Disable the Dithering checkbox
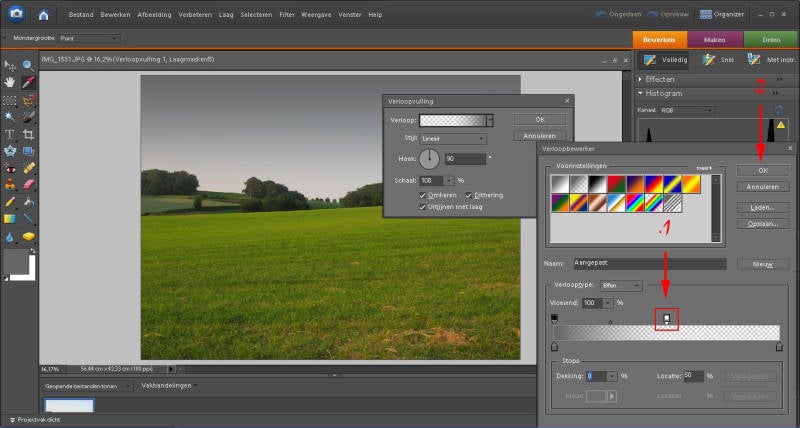Image resolution: width=800 pixels, height=428 pixels. point(468,195)
